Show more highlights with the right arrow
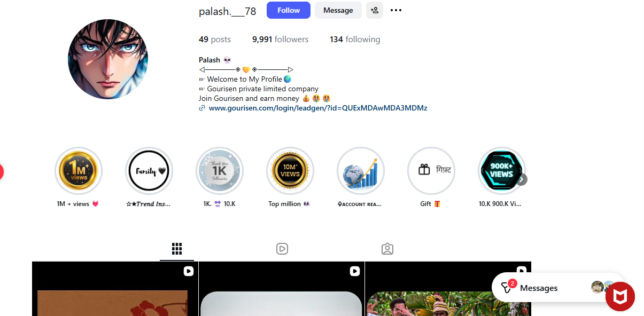 pyautogui.click(x=522, y=179)
